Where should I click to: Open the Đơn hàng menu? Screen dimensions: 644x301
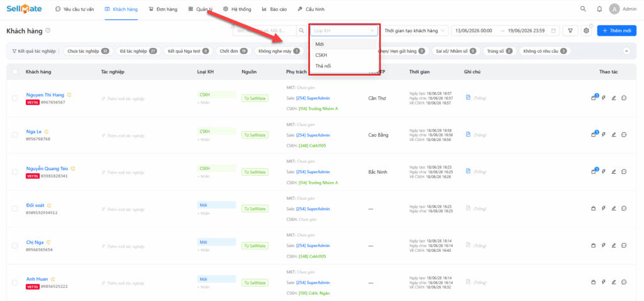[x=163, y=9]
